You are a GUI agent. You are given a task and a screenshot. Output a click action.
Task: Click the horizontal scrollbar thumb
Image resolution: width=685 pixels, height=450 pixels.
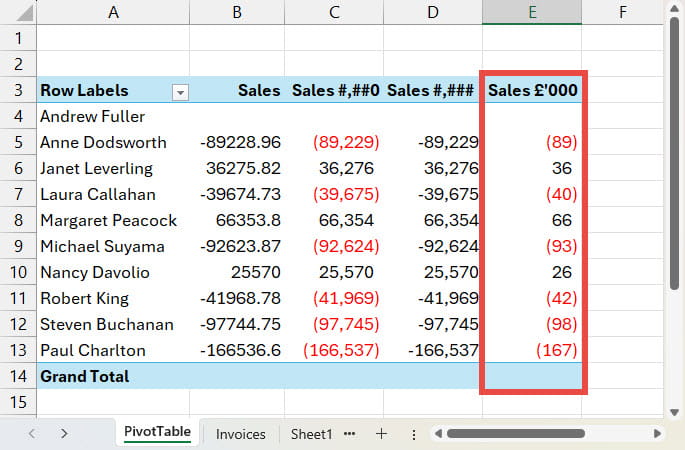click(x=515, y=433)
